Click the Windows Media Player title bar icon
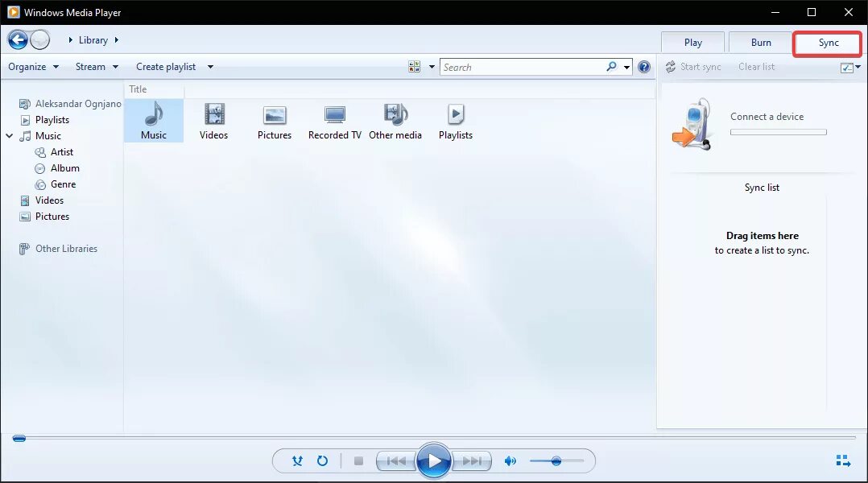This screenshot has height=483, width=868. pos(13,12)
